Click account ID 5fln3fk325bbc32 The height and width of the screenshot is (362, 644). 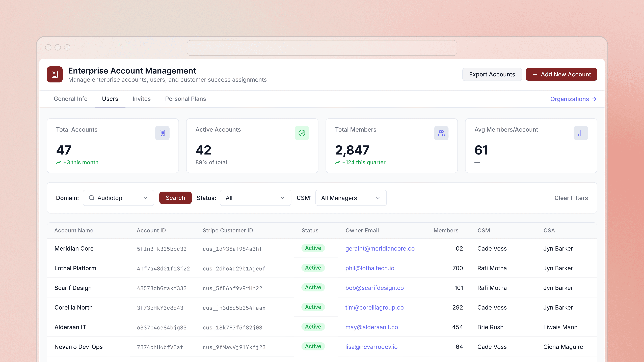coord(162,249)
